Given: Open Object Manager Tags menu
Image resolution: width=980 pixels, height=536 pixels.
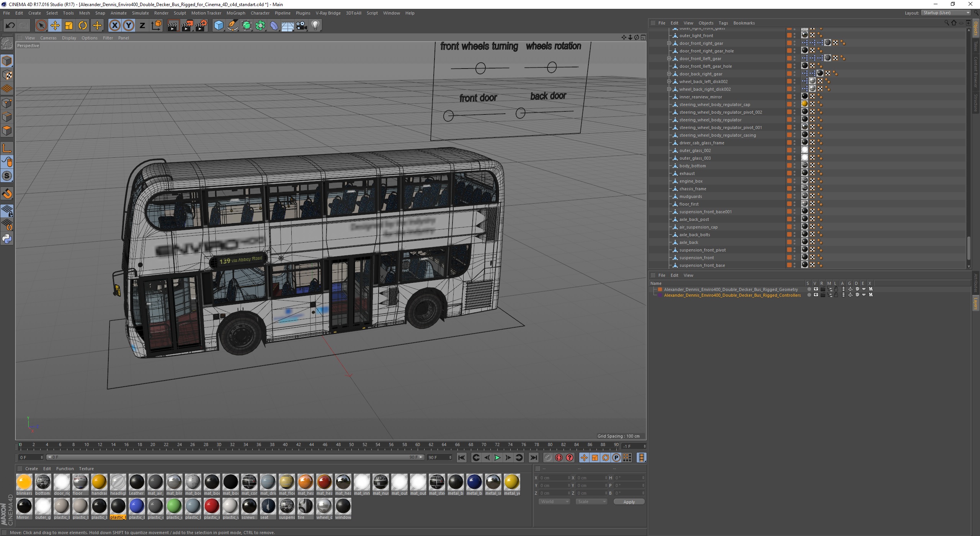Looking at the screenshot, I should pos(723,23).
